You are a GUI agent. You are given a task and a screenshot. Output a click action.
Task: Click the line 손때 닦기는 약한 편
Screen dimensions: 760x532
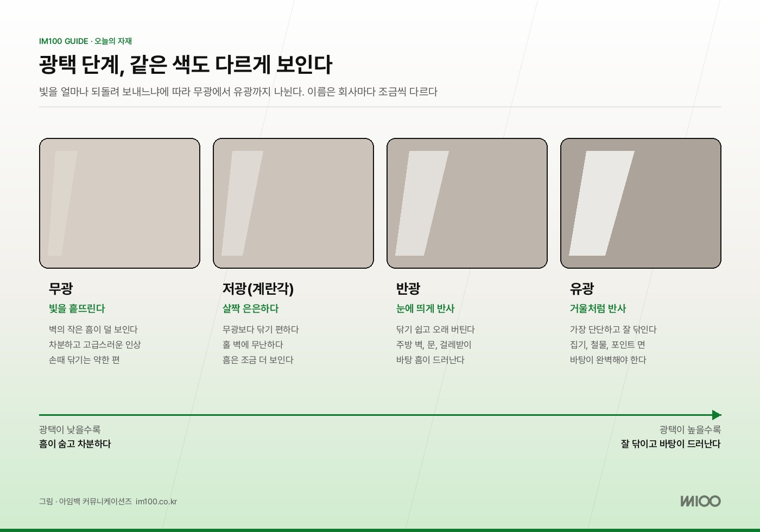84,360
